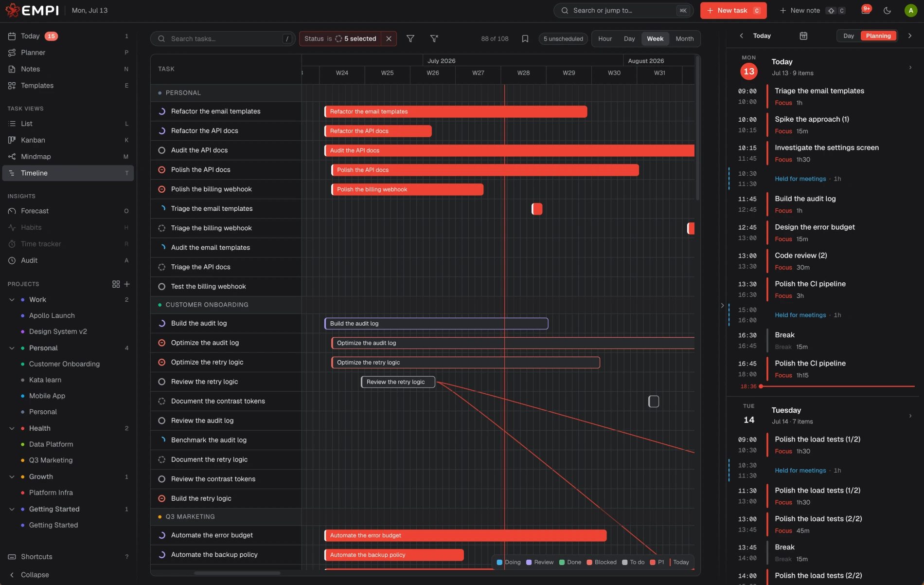Select Week timeline scale
Screen dimensions: 924x585
point(655,38)
